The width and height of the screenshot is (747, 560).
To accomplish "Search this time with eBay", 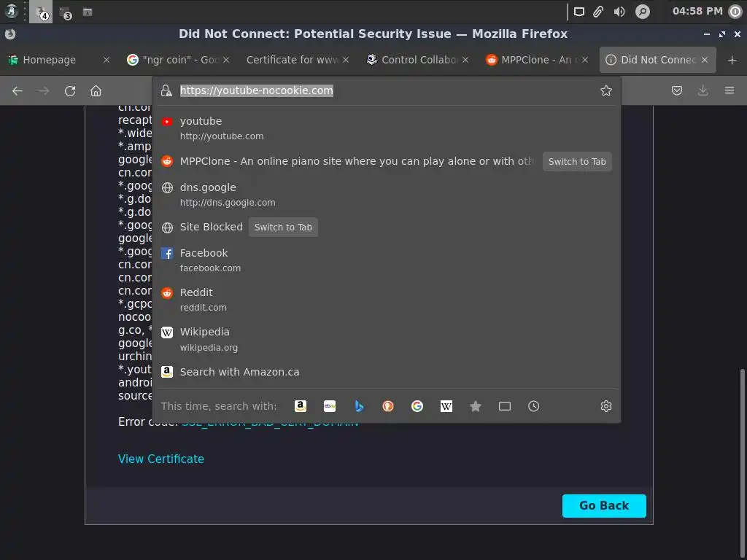I will point(330,406).
